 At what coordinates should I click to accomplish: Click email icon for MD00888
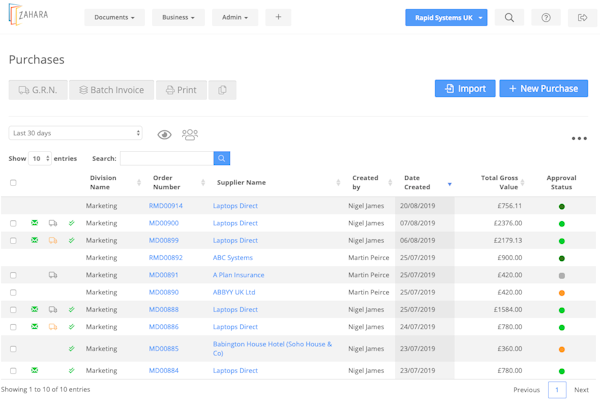click(34, 309)
